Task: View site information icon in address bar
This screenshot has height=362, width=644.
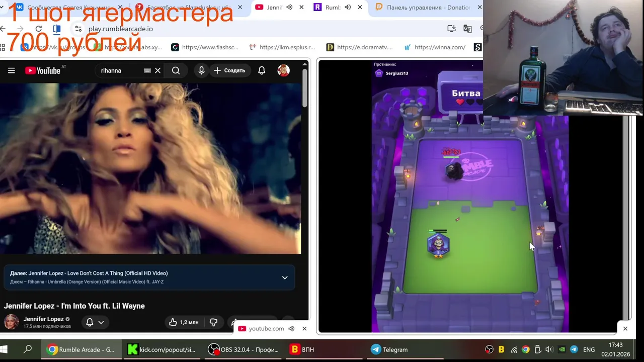Action: 78,29
